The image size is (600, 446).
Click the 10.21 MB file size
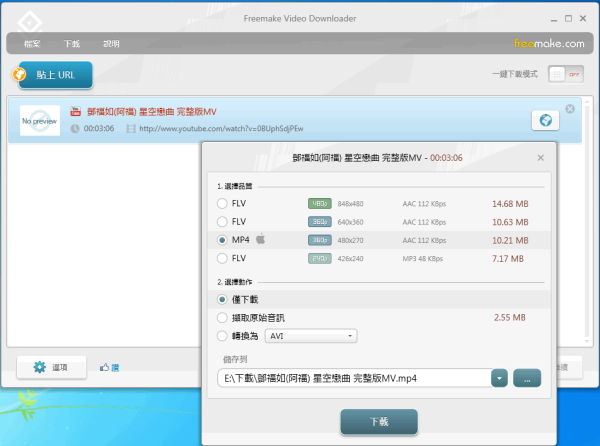510,240
